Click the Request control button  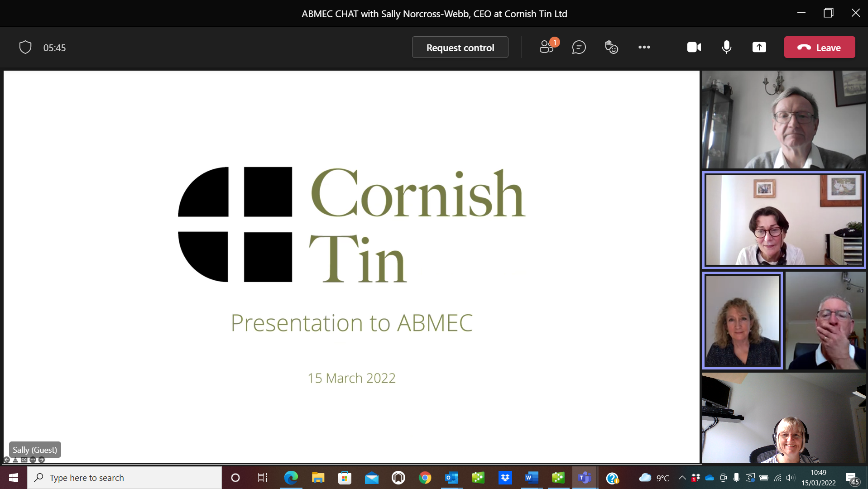click(460, 47)
